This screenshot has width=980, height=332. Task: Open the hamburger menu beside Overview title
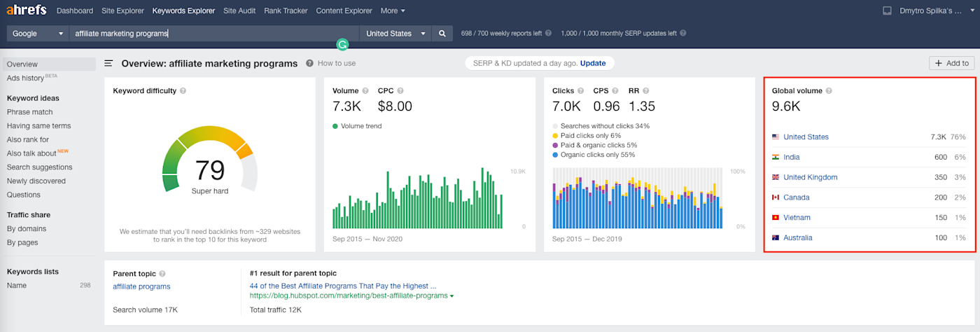coord(109,63)
